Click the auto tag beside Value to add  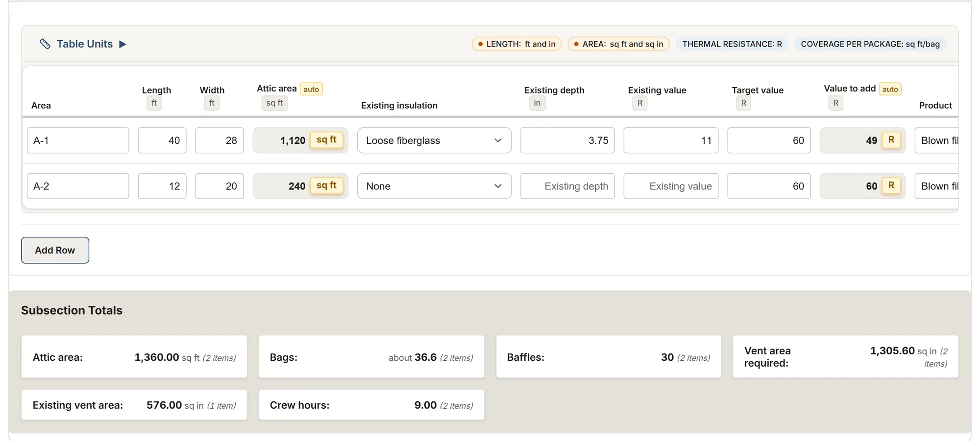(890, 89)
